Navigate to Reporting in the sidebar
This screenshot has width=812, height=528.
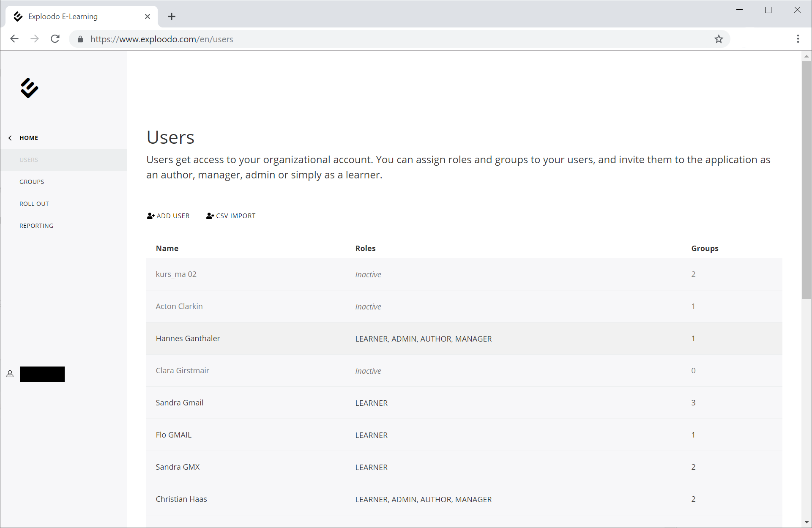pyautogui.click(x=36, y=226)
